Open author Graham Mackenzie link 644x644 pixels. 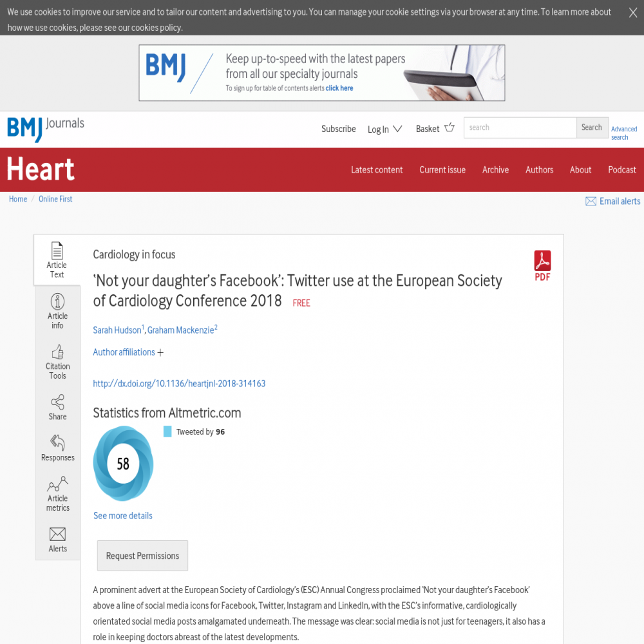tap(181, 330)
